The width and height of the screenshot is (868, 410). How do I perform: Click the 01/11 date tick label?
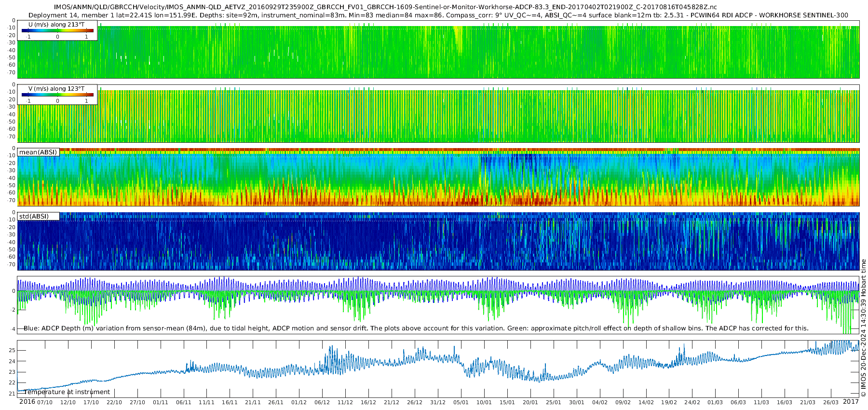click(160, 402)
